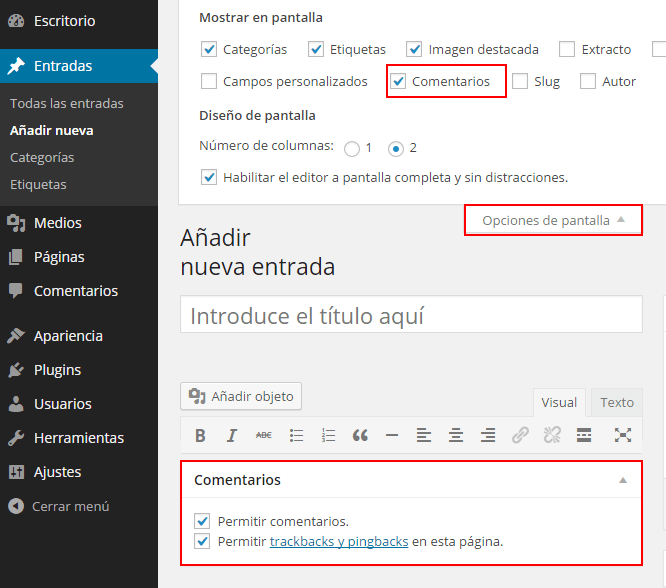This screenshot has height=588, width=666.
Task: Align text center
Action: coord(456,435)
